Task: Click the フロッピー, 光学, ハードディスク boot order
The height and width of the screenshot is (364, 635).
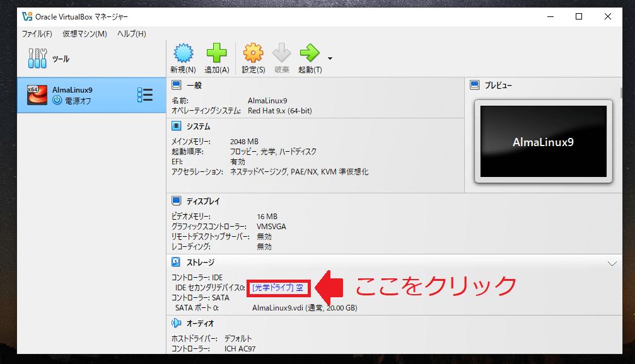Action: click(x=273, y=152)
